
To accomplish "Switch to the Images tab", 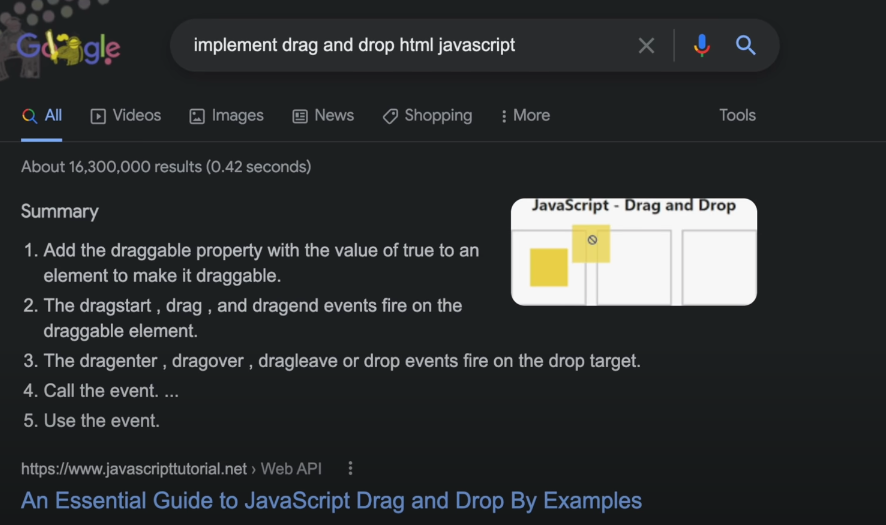I will click(226, 116).
